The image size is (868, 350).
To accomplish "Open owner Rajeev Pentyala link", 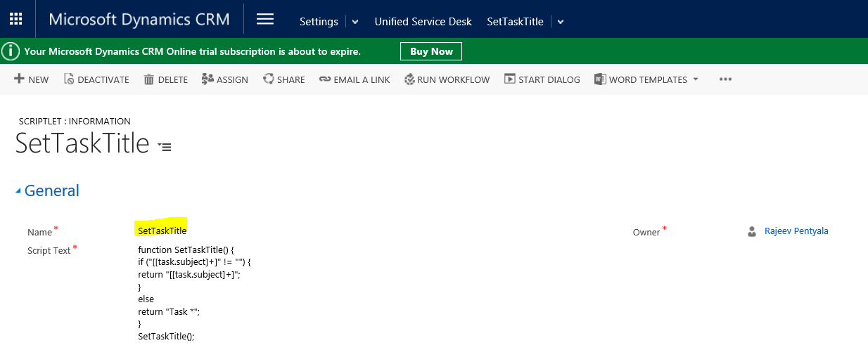I will click(x=796, y=231).
